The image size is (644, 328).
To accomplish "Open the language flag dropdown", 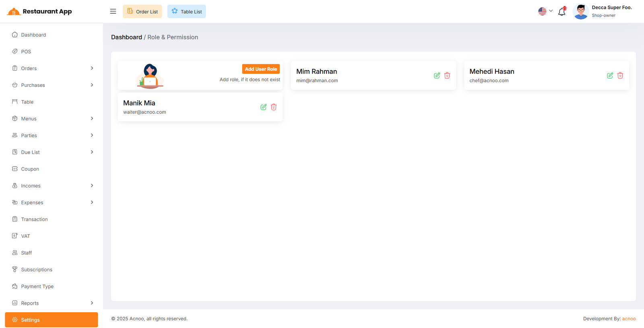I will (545, 11).
